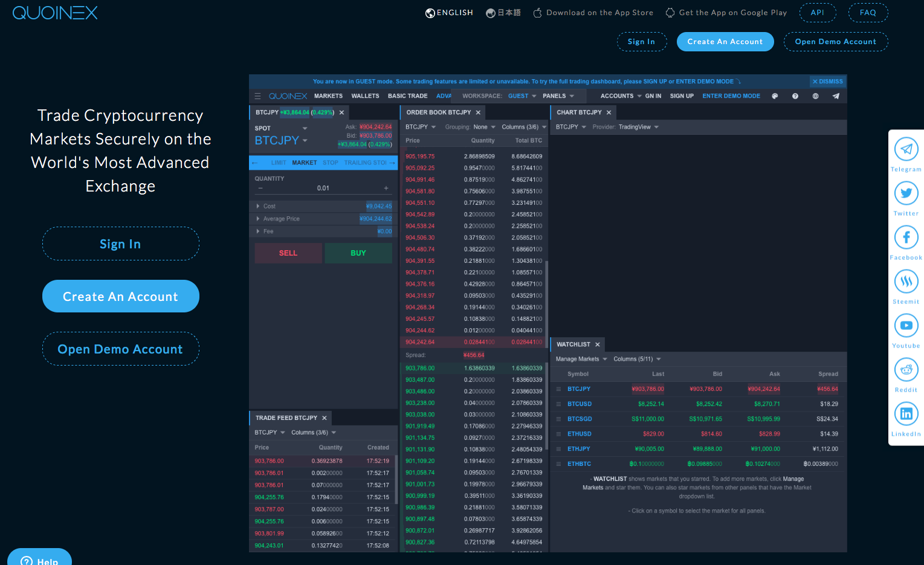924x565 pixels.
Task: Increase quantity with the plus button
Action: 386,188
